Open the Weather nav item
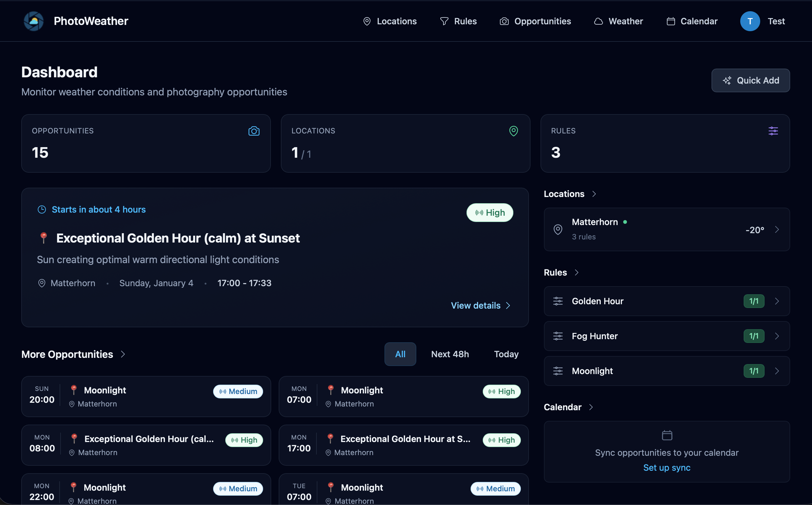 tap(618, 21)
